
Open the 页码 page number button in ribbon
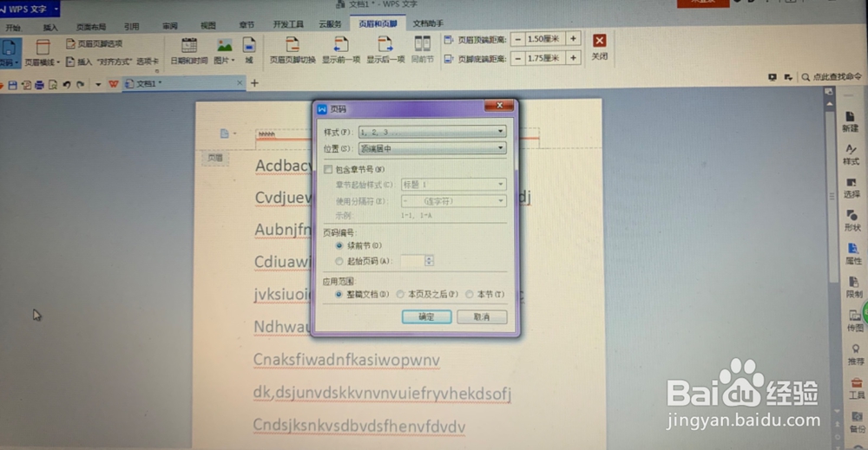click(10, 53)
